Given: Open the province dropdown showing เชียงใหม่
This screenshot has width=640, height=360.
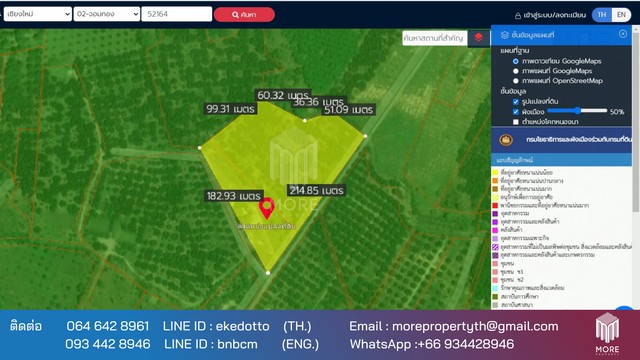Looking at the screenshot, I should click(x=38, y=14).
